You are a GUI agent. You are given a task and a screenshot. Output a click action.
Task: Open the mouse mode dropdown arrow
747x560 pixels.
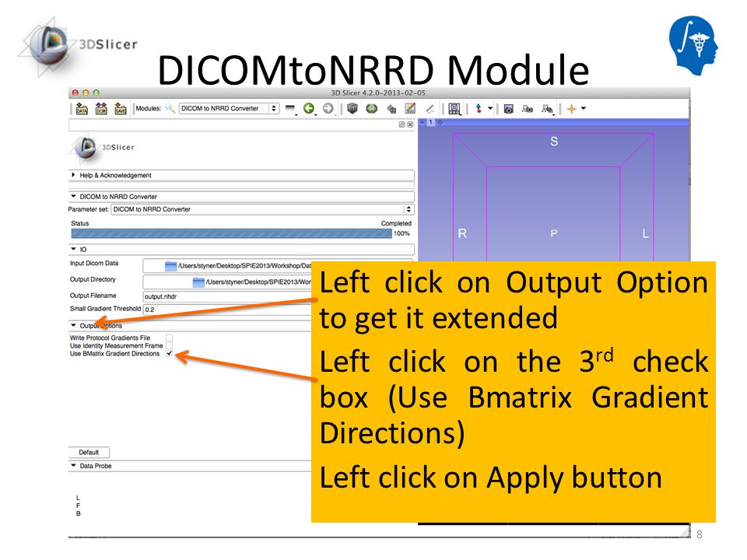[x=489, y=108]
